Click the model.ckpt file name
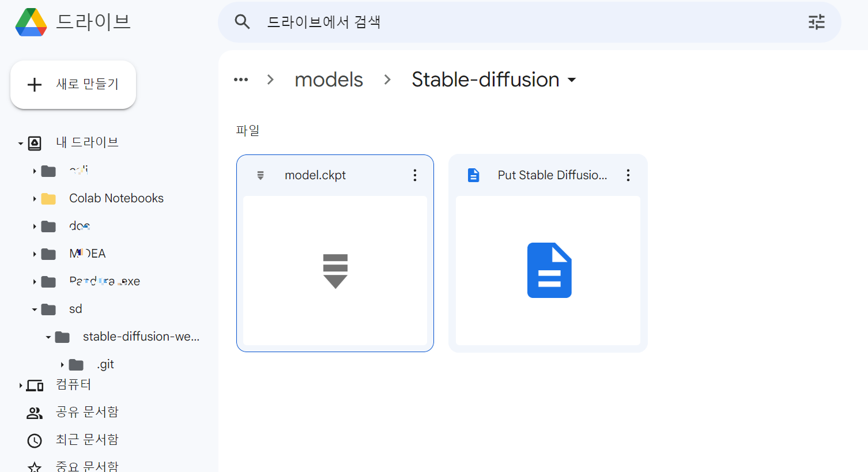 [x=315, y=175]
